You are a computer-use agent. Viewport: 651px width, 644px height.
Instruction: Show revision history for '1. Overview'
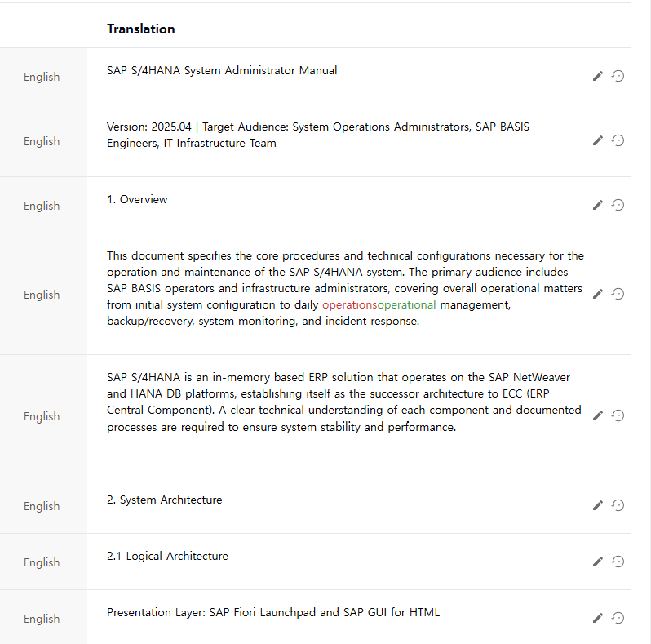pyautogui.click(x=618, y=205)
